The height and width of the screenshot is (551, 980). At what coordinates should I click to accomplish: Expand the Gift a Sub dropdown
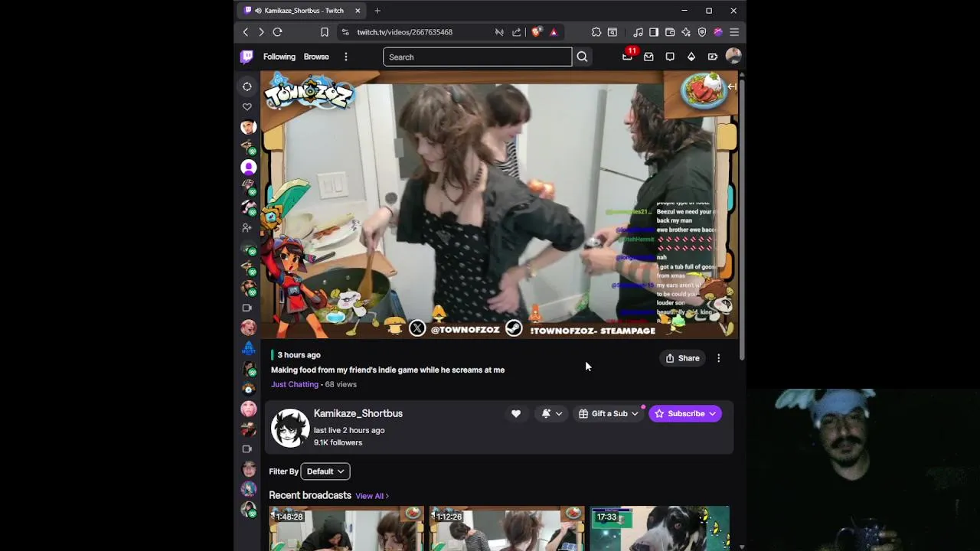635,414
